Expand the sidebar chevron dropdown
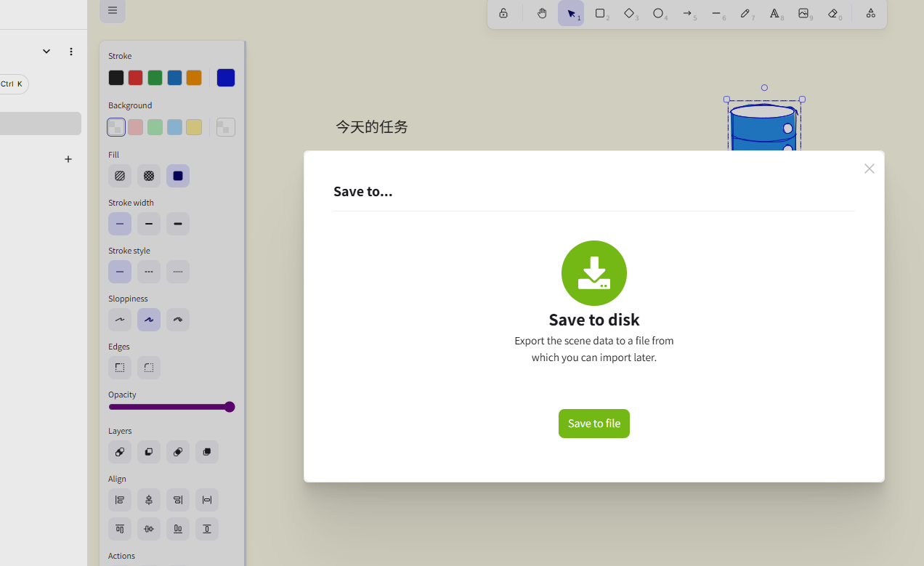Image resolution: width=924 pixels, height=566 pixels. pyautogui.click(x=46, y=52)
